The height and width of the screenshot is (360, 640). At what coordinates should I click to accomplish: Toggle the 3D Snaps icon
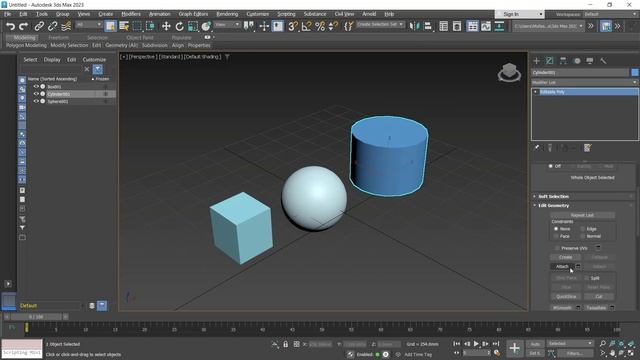(293, 27)
